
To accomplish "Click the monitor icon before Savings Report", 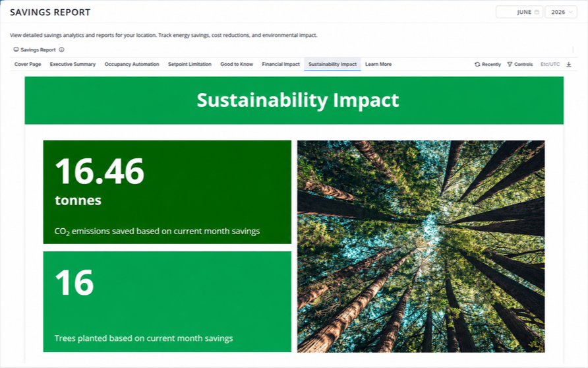I will pyautogui.click(x=16, y=49).
